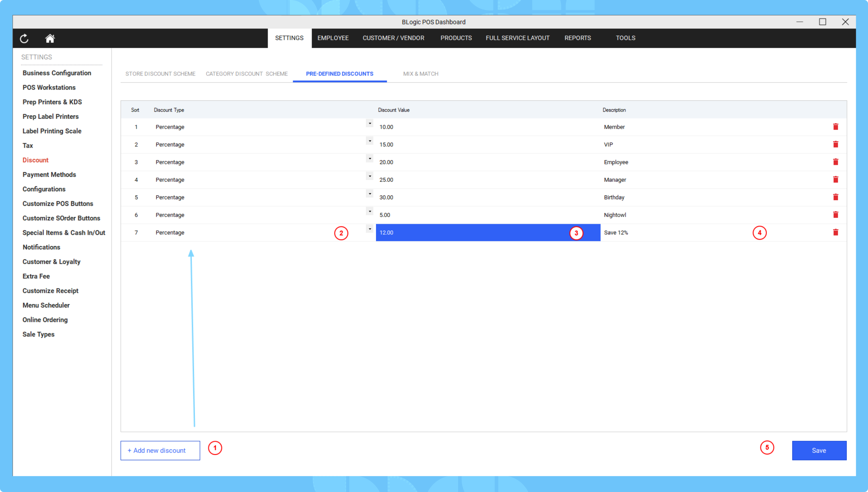Screen dimensions: 868x492
Task: Click the Sort column header
Action: tap(135, 110)
